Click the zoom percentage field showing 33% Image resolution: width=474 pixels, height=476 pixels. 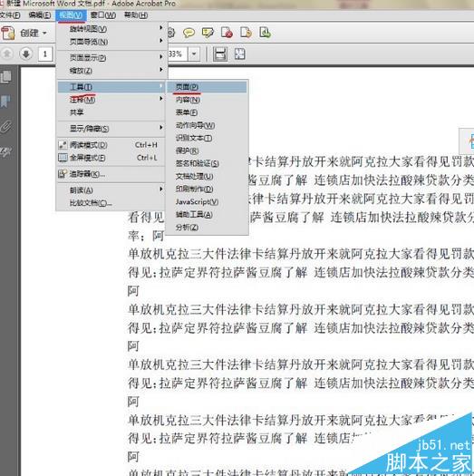pos(178,54)
